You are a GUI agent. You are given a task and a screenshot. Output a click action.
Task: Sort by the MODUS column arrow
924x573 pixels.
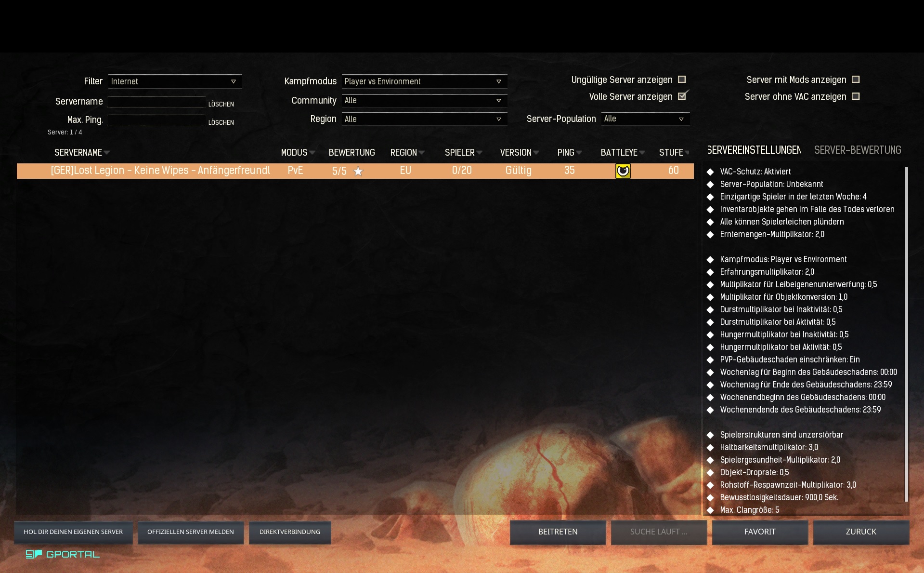click(312, 153)
